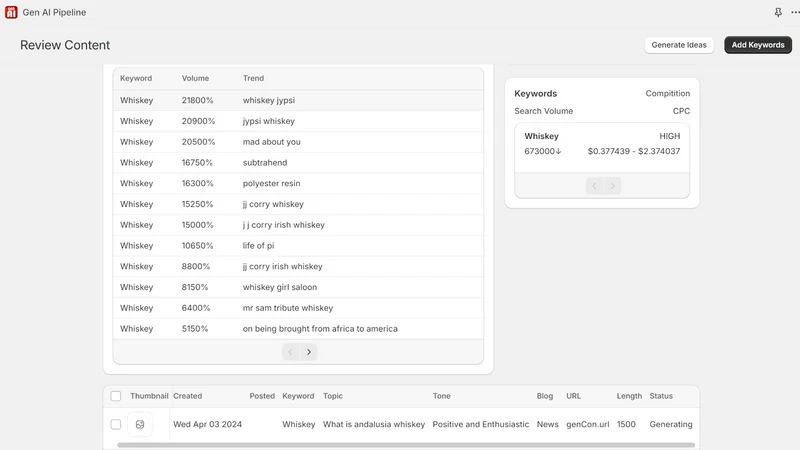Viewport: 800px width, 450px height.
Task: Click the Blog column header
Action: [x=544, y=396]
